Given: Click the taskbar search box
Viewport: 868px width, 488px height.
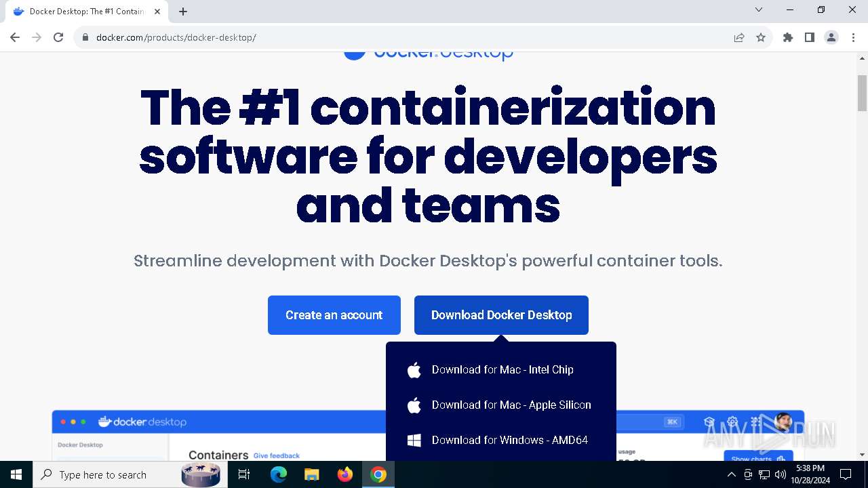Looking at the screenshot, I should pyautogui.click(x=129, y=474).
